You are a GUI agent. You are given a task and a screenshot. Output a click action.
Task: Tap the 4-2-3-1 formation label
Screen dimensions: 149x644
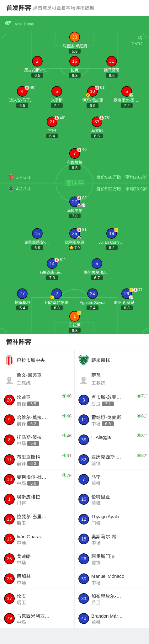(23, 189)
